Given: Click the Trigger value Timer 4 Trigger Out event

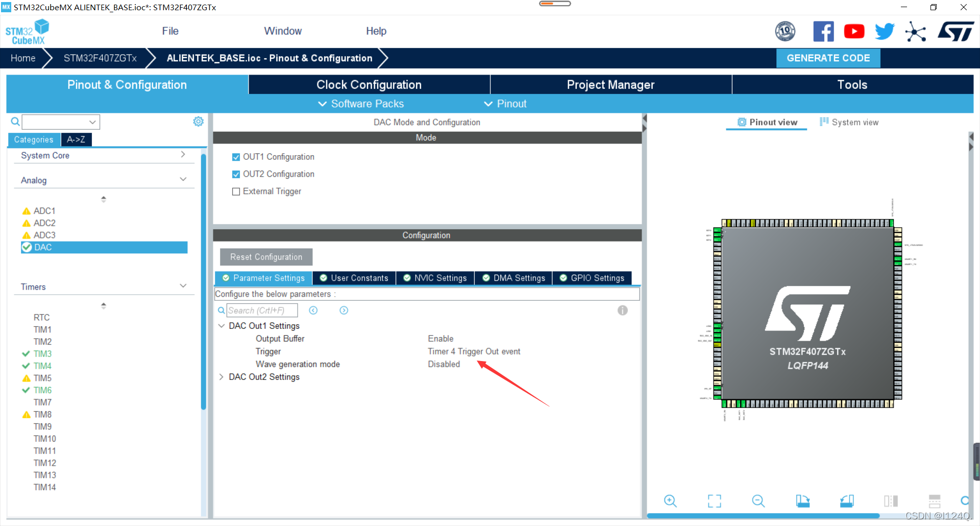Looking at the screenshot, I should (x=474, y=351).
